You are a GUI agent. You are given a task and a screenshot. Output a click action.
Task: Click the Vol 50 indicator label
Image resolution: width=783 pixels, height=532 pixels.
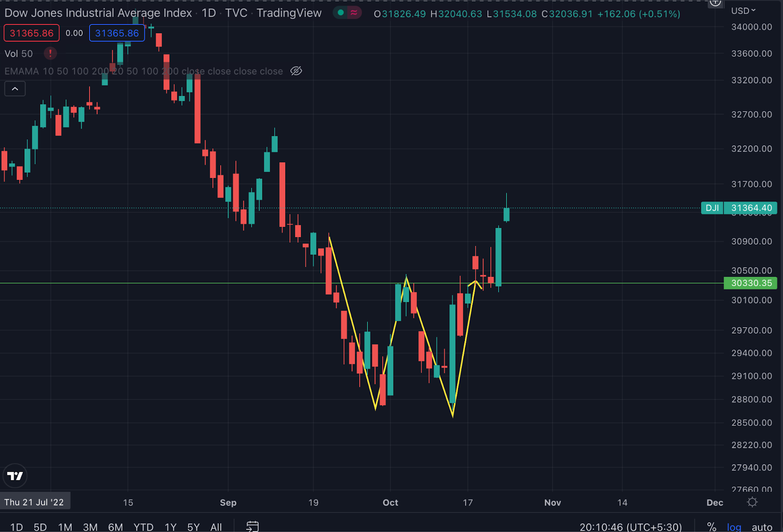(x=19, y=54)
